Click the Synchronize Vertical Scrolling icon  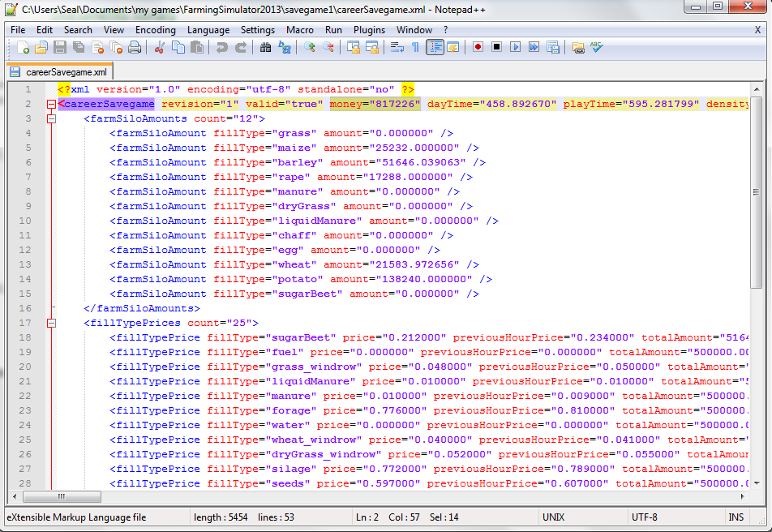[x=353, y=47]
